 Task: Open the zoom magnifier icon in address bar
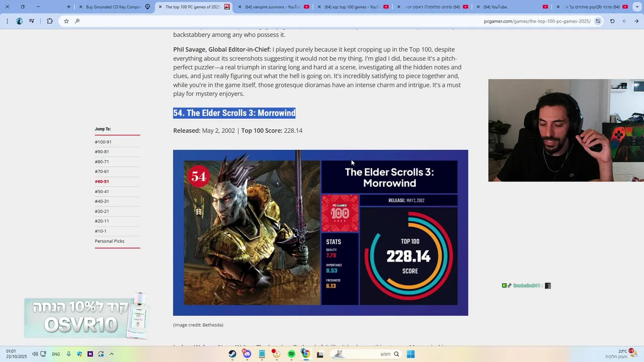click(x=77, y=21)
